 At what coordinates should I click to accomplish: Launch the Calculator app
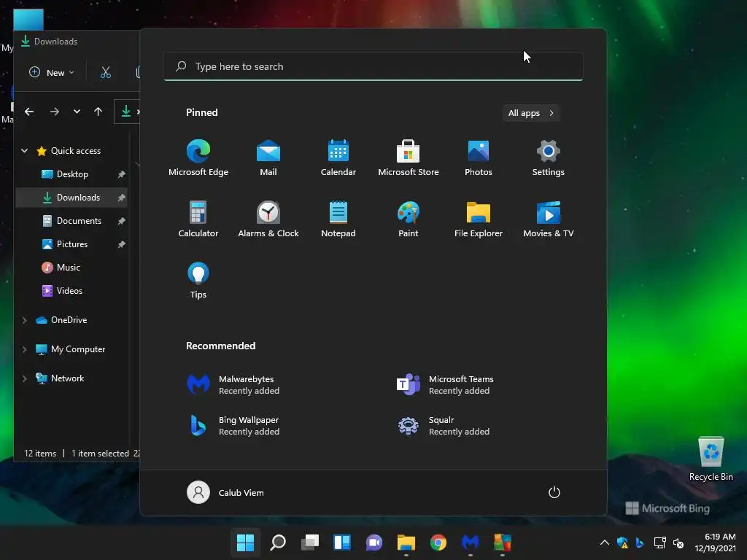[x=198, y=219]
